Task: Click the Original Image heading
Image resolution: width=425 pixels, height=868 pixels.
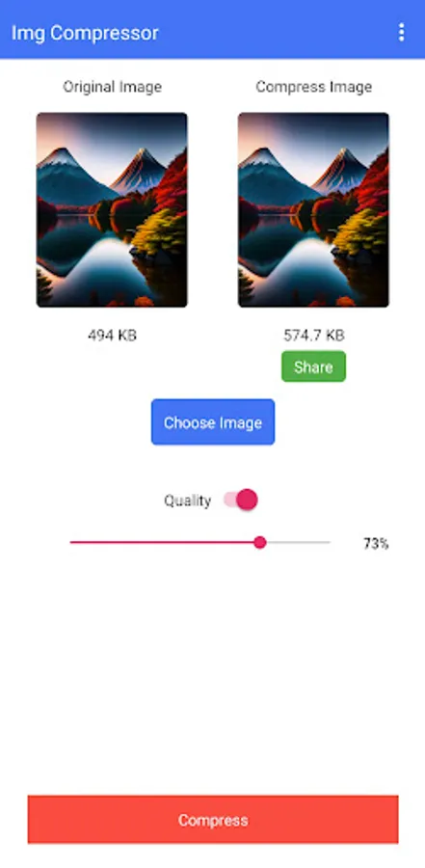Action: [113, 87]
